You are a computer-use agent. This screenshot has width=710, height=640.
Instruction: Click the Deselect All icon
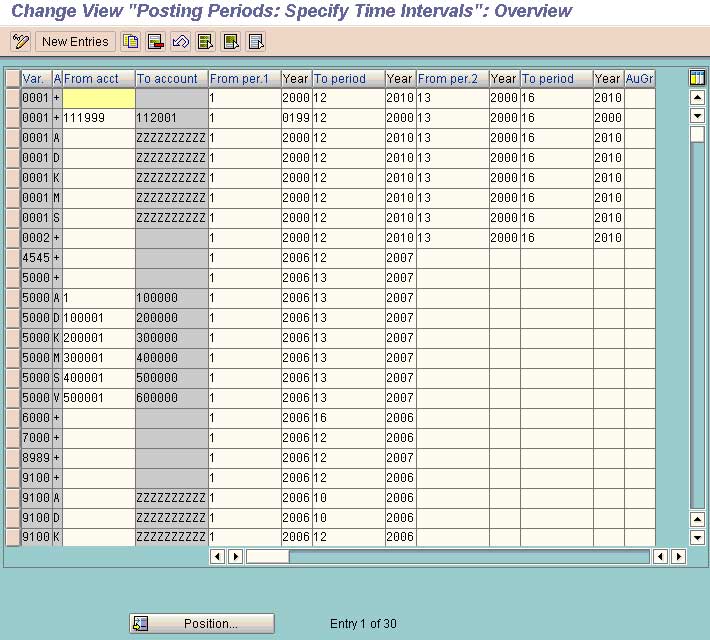click(x=256, y=42)
